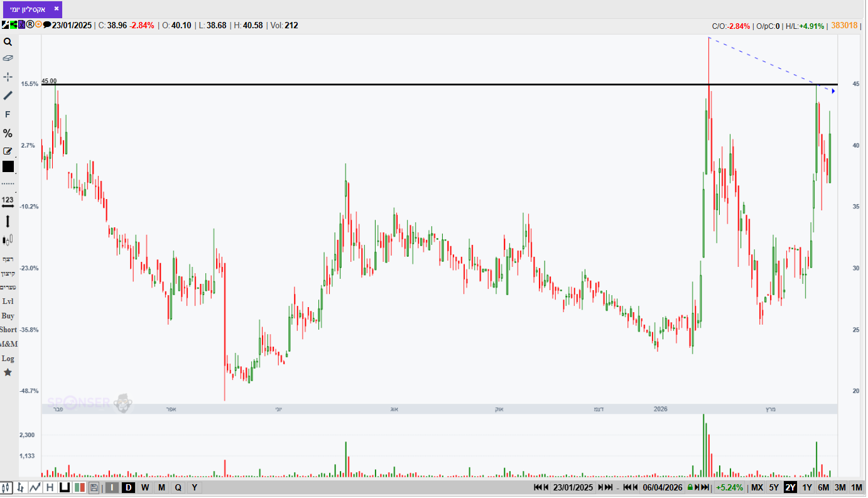The image size is (868, 498).
Task: Click the Short button
Action: pos(8,330)
